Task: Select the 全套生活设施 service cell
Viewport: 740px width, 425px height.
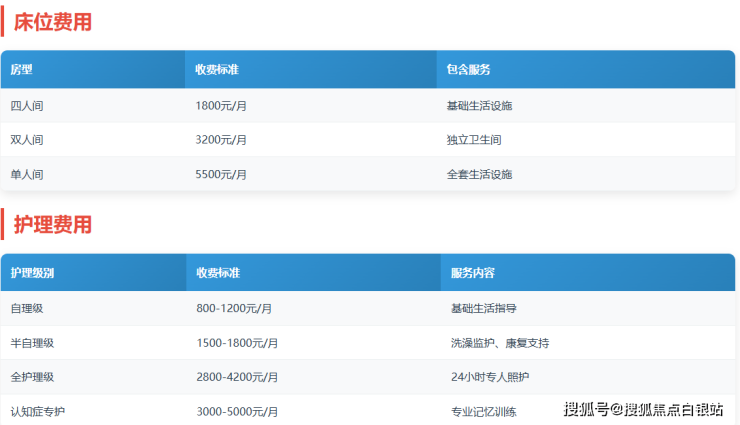Action: tap(479, 174)
